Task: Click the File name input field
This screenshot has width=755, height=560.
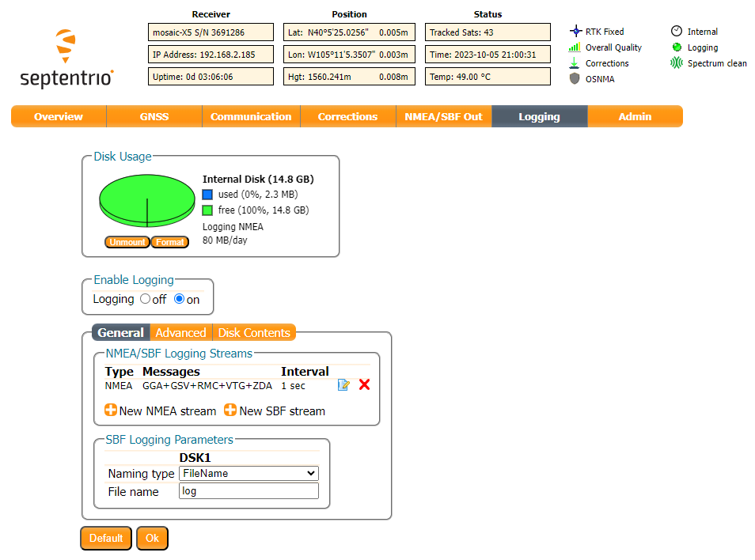Action: point(249,491)
